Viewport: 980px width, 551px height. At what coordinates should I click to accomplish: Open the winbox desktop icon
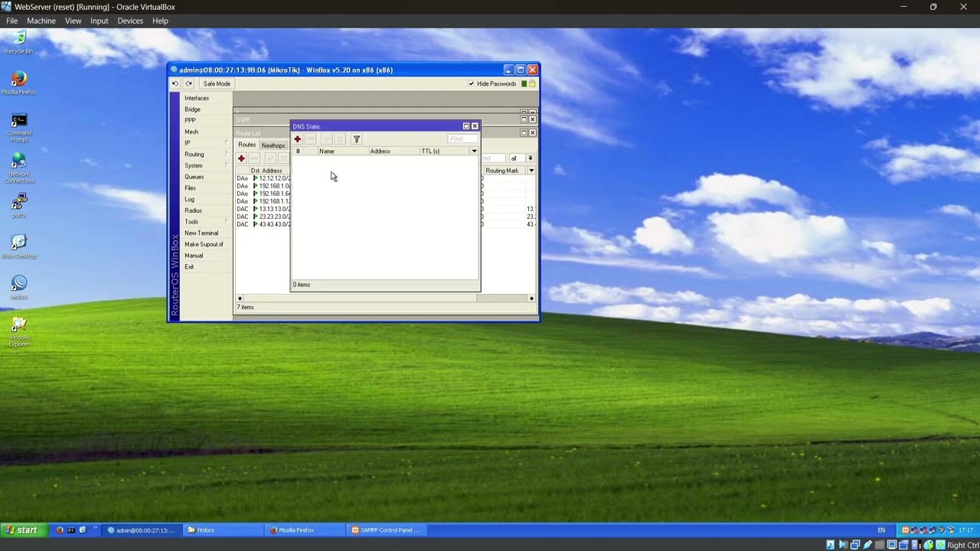click(19, 288)
